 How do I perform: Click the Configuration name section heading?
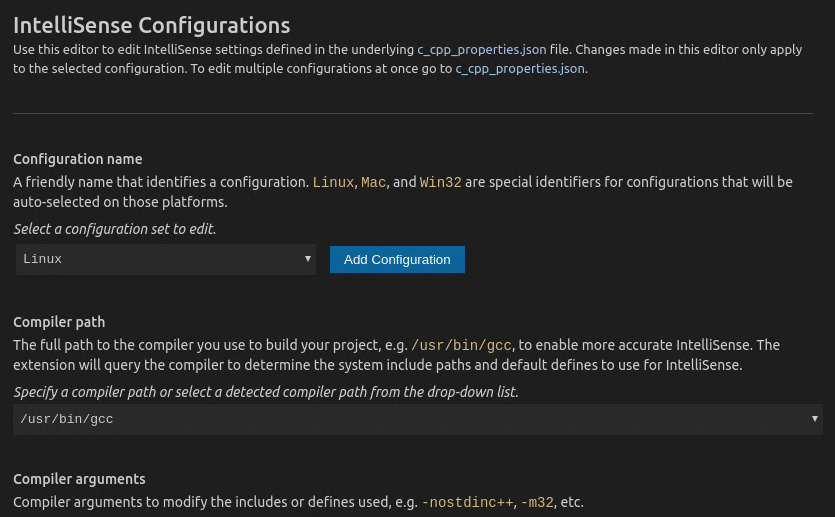77,159
